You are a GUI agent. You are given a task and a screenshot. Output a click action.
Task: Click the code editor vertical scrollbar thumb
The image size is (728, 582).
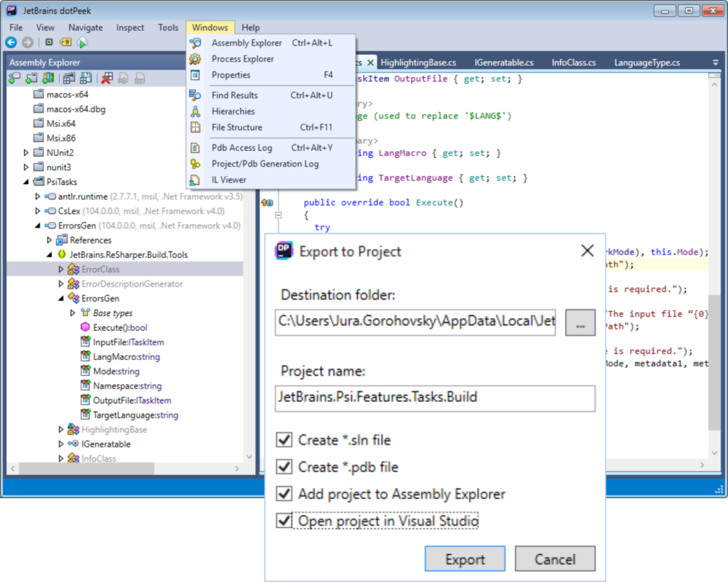(x=714, y=362)
